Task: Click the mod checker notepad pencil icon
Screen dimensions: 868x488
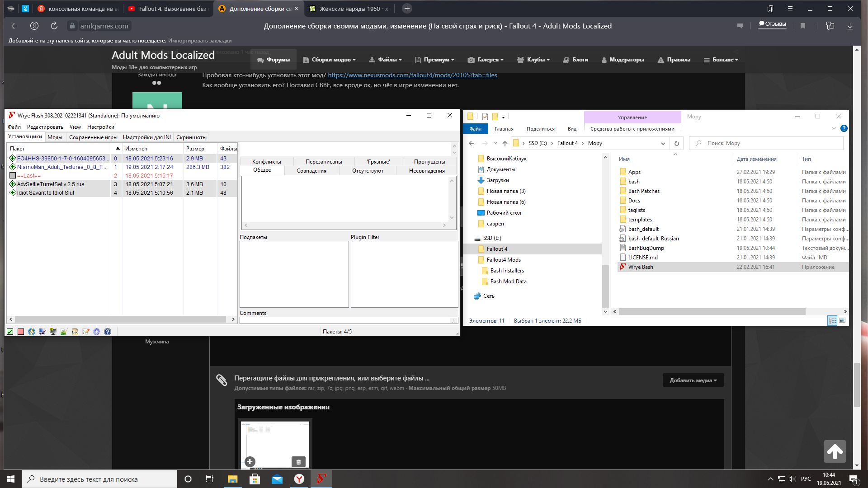Action: coord(86,332)
